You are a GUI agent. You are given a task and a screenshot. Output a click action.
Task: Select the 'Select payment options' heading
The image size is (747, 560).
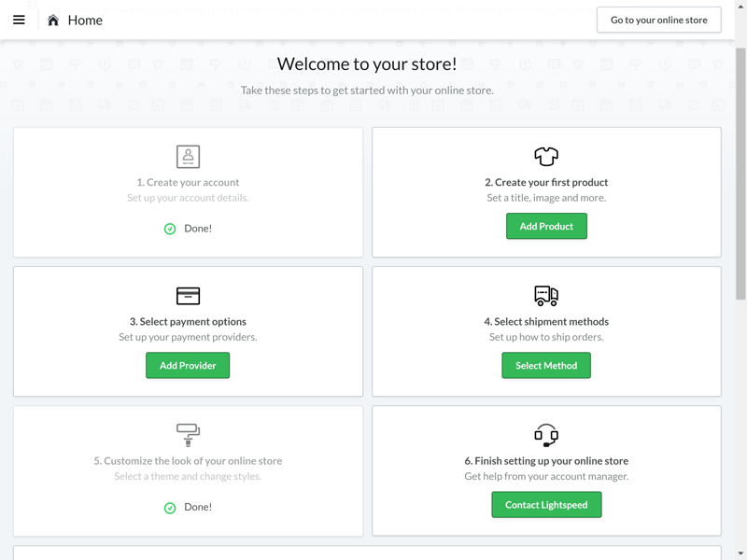pos(188,321)
